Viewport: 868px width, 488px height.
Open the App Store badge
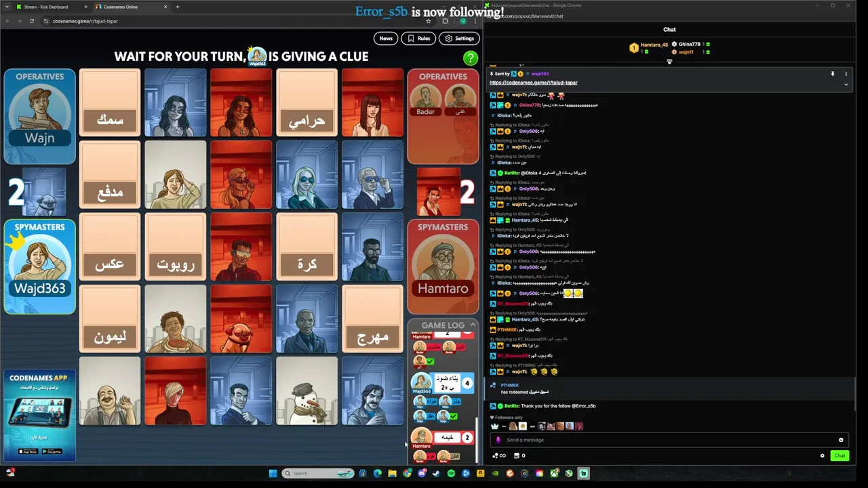click(x=27, y=451)
